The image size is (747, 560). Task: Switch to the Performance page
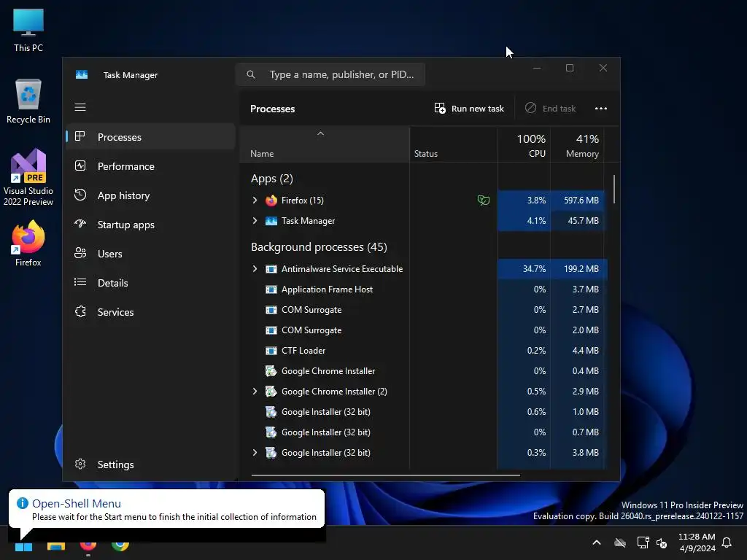[x=150, y=166]
